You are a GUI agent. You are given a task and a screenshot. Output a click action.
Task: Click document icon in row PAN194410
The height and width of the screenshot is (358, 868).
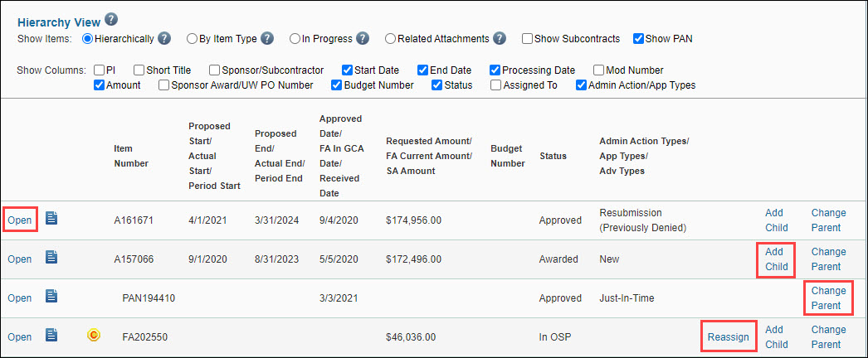51,296
